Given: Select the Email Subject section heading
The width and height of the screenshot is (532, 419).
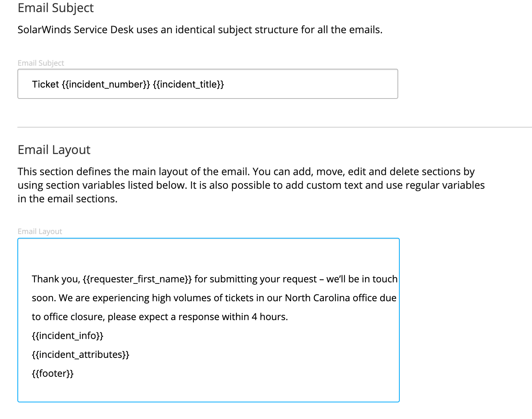Looking at the screenshot, I should pos(55,8).
